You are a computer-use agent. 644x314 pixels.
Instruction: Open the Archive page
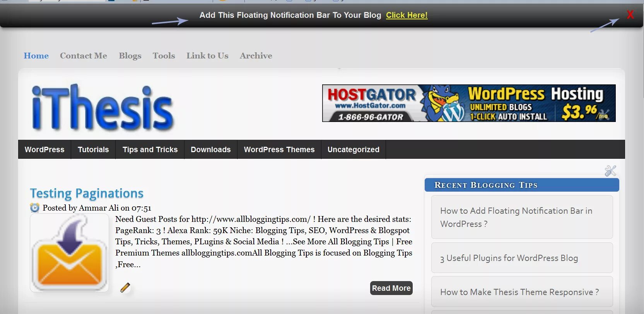pyautogui.click(x=256, y=56)
